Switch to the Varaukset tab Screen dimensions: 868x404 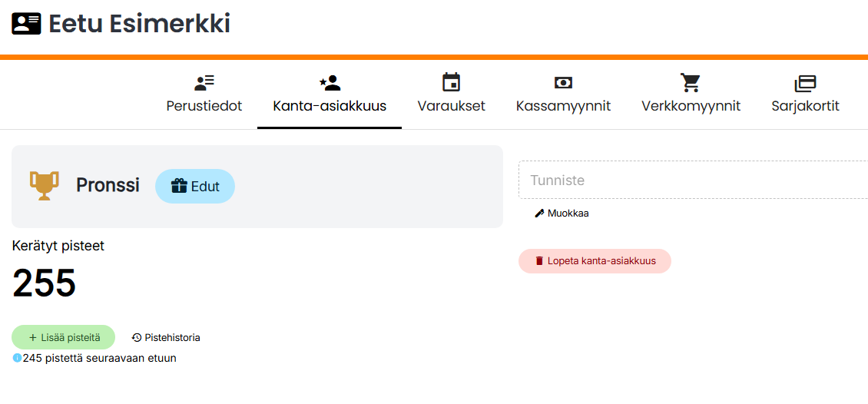(x=451, y=106)
